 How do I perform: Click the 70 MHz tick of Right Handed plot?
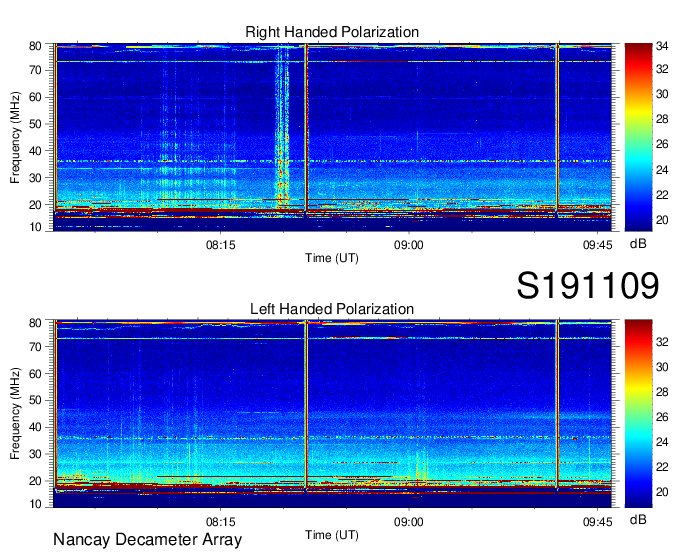pyautogui.click(x=35, y=70)
